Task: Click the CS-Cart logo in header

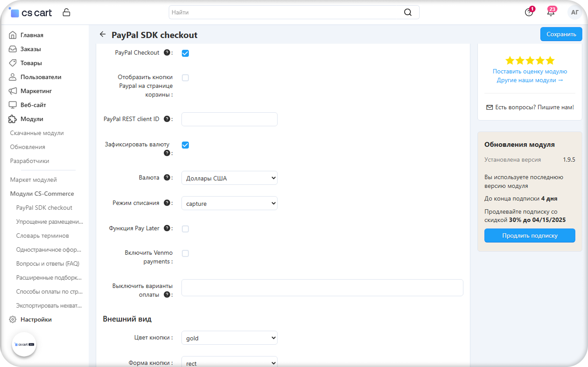Action: tap(30, 12)
